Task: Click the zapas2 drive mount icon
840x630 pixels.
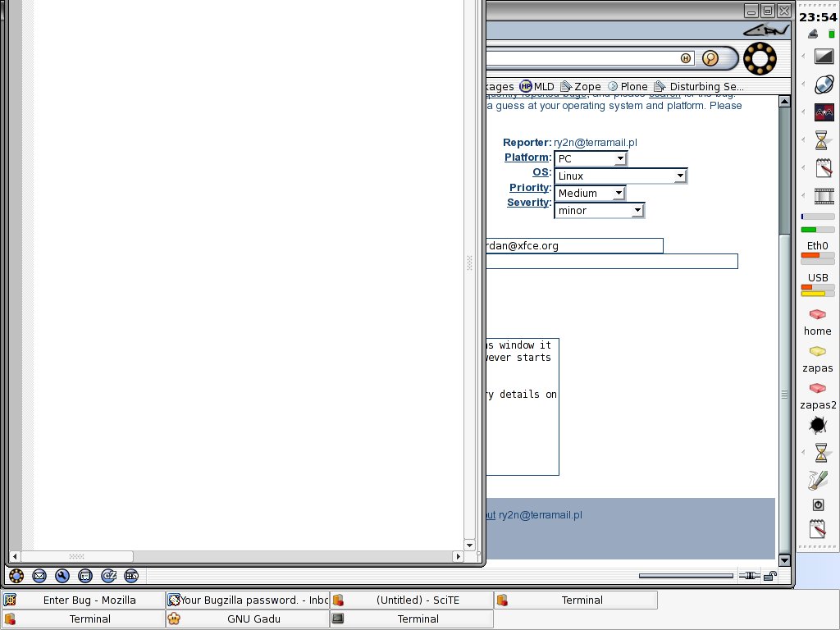Action: [817, 389]
